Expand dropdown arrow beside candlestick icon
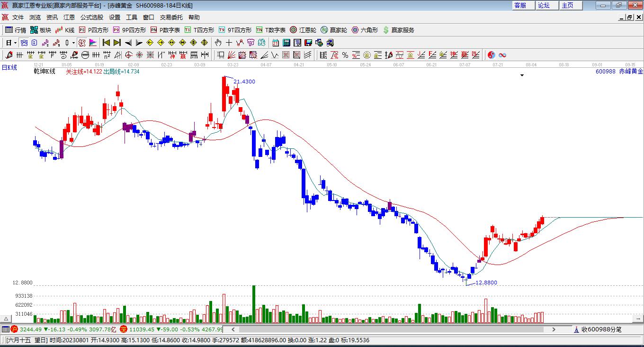Viewport: 644px width, 347px height. (73, 43)
